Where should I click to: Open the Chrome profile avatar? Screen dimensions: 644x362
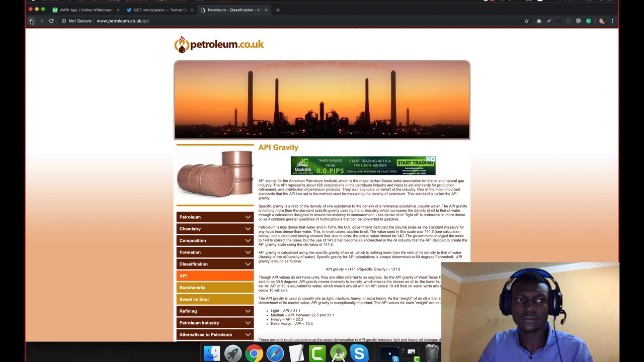[x=602, y=21]
